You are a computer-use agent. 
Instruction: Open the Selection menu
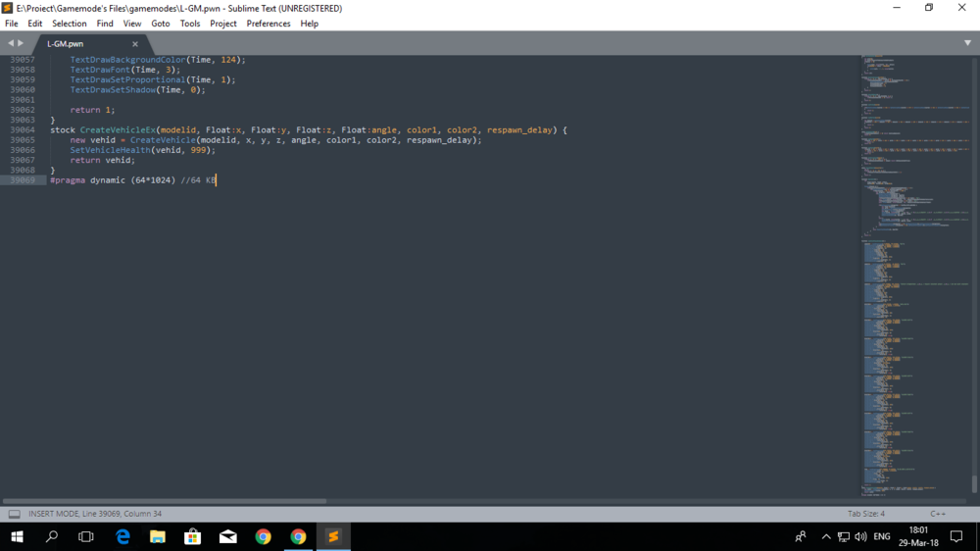70,24
